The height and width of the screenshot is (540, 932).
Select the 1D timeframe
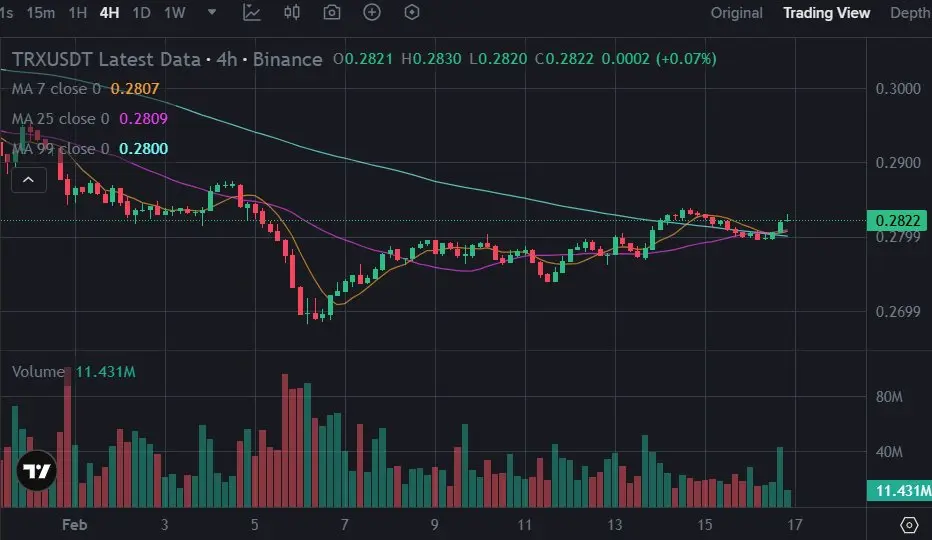[141, 12]
